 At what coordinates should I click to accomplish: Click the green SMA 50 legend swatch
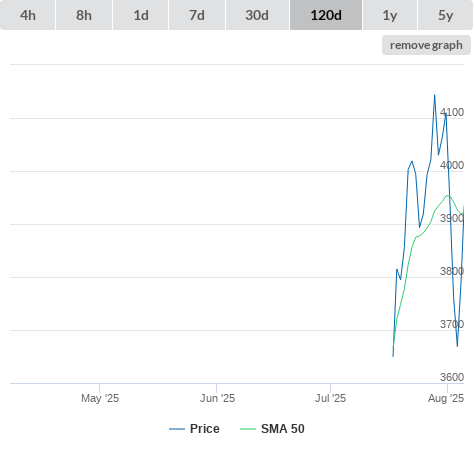tap(248, 429)
